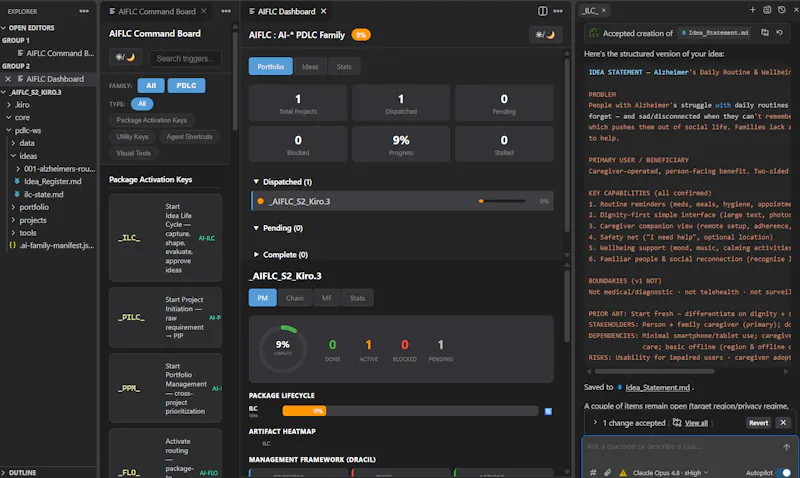
Task: Filter by Package Activation Keys type
Action: [152, 120]
